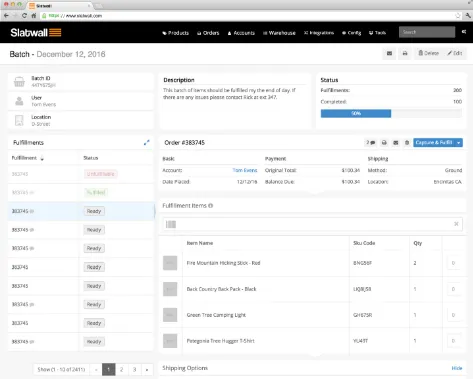Edit the batch

pyautogui.click(x=455, y=53)
